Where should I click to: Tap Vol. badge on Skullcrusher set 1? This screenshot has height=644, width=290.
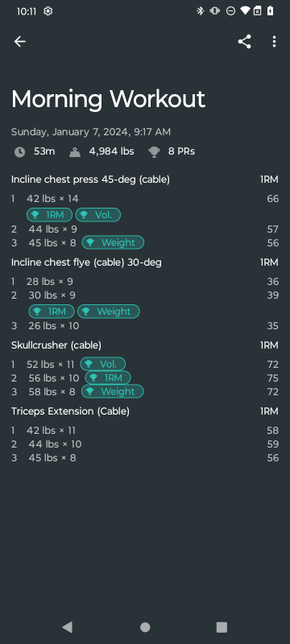click(x=102, y=364)
